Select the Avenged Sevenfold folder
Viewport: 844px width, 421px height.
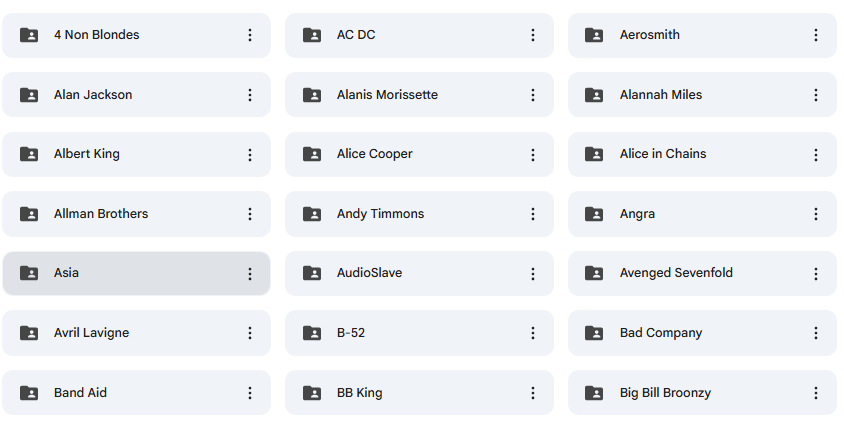(702, 273)
